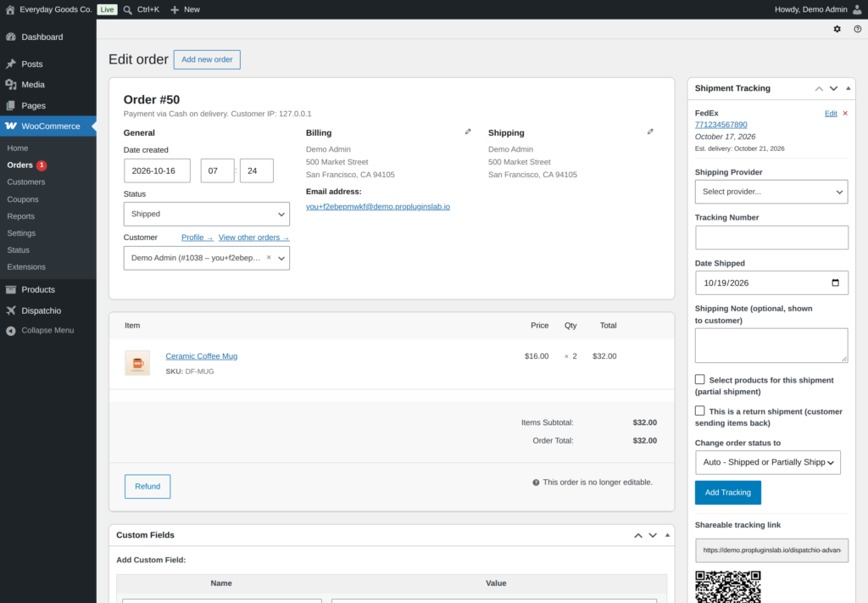Open WooCommerce Extensions page
The height and width of the screenshot is (603, 868).
(x=26, y=267)
